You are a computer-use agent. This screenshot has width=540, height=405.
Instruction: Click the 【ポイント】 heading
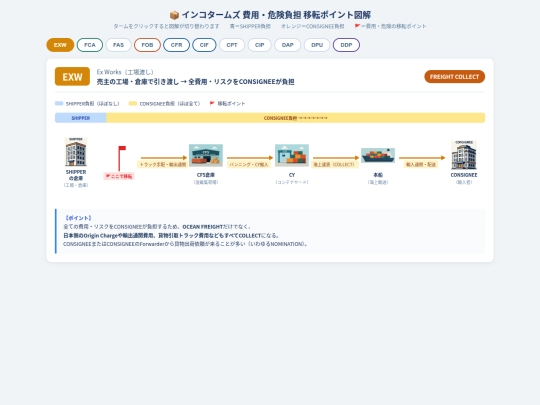tap(78, 218)
